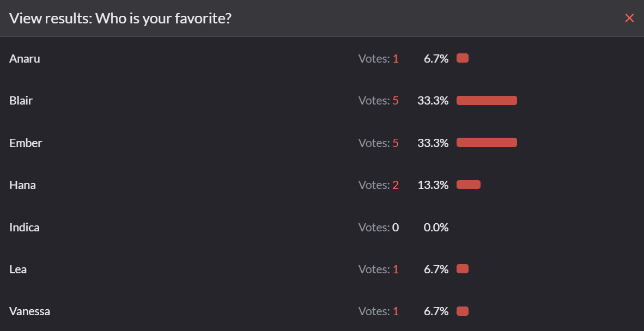Open the voters list for Hana
Screen dimensions: 644x331
coord(396,185)
